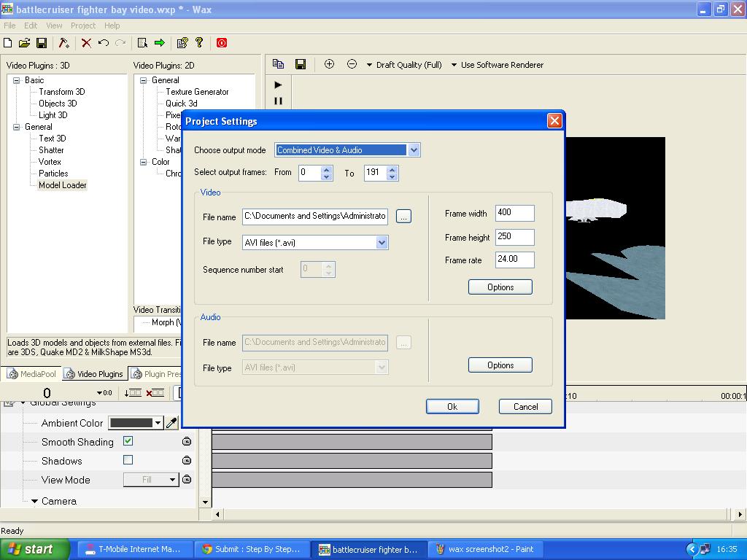Enable the Shadows checkbox
This screenshot has width=747, height=560.
128,460
